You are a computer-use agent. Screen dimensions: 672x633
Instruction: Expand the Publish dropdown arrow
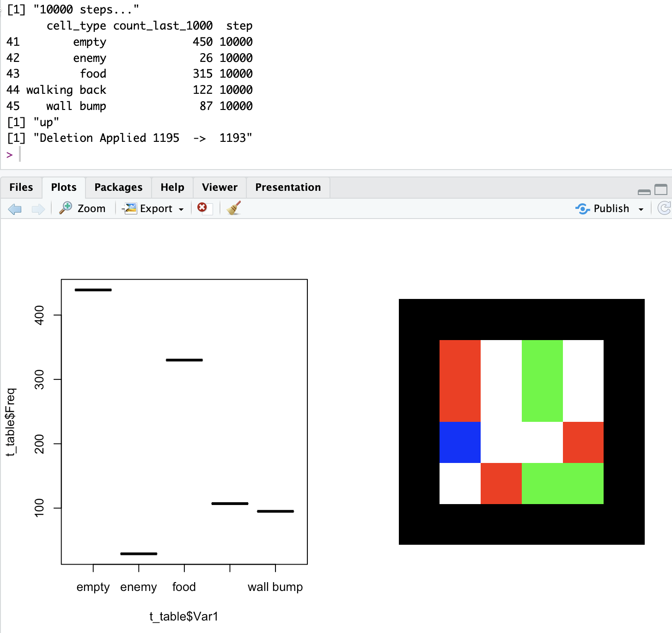pyautogui.click(x=641, y=209)
